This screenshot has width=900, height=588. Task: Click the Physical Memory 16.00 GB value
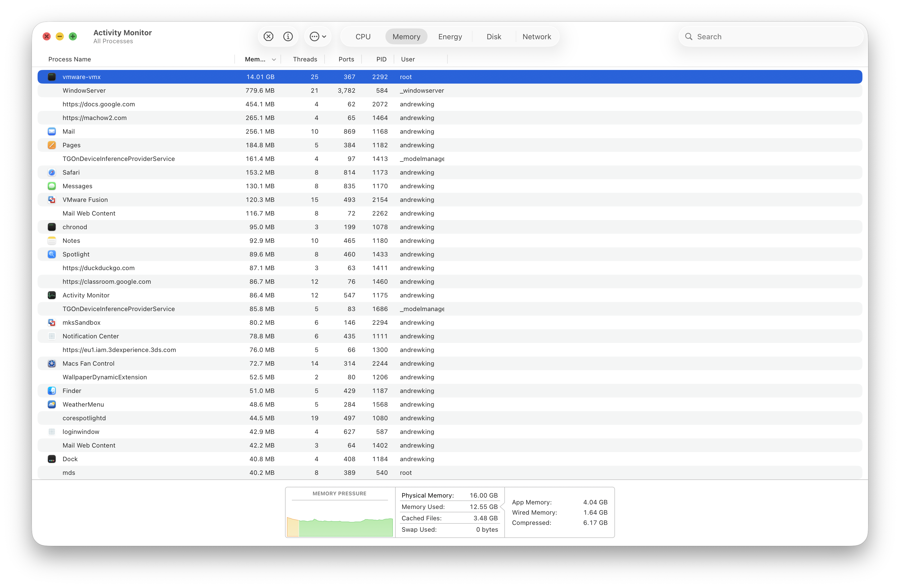tap(484, 495)
